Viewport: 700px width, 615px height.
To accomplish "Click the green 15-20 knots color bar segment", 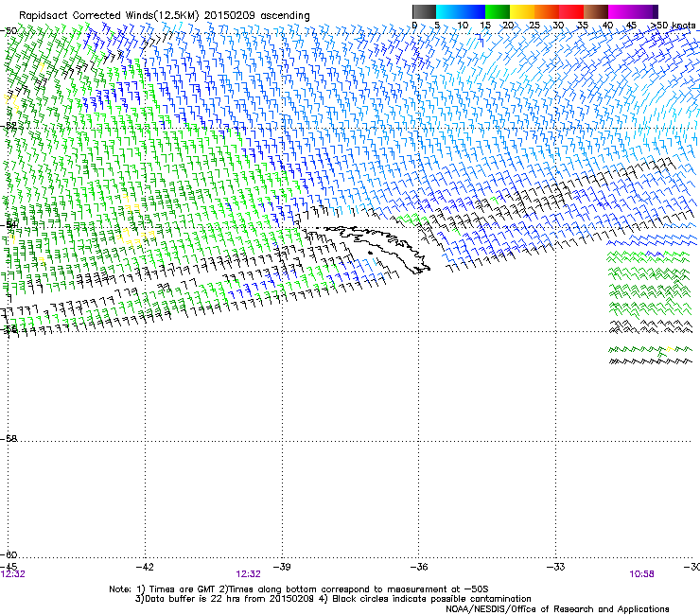I will click(x=498, y=11).
